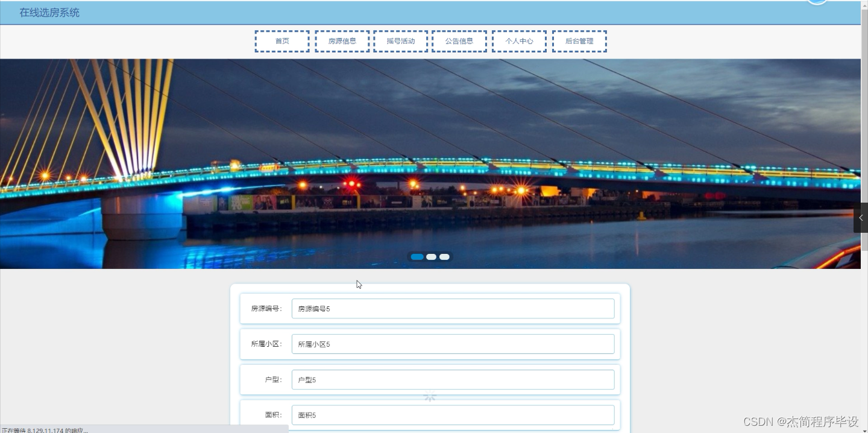Image resolution: width=868 pixels, height=433 pixels.
Task: Click the bridge banner image
Action: 422,163
